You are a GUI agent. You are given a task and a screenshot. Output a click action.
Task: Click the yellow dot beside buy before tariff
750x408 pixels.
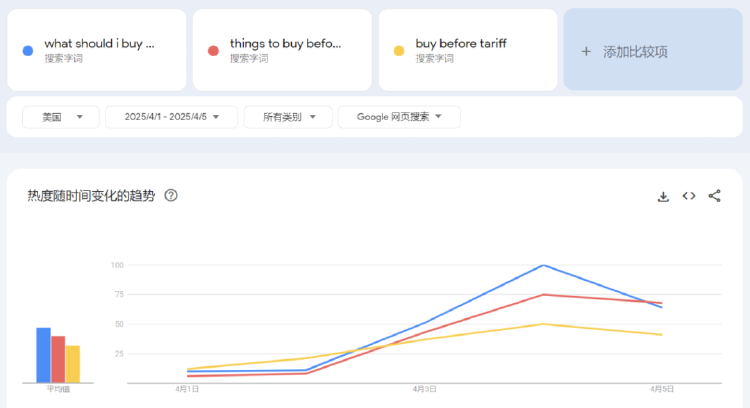coord(399,50)
